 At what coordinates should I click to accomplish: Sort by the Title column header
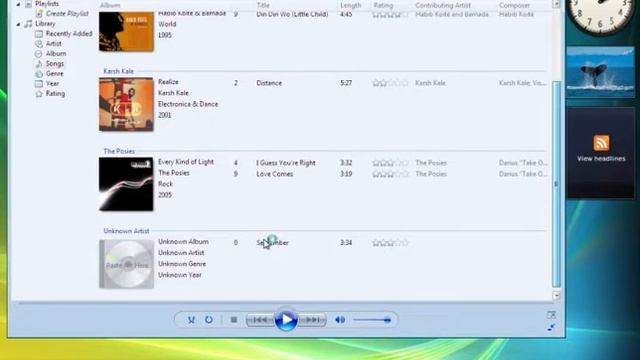pyautogui.click(x=263, y=5)
